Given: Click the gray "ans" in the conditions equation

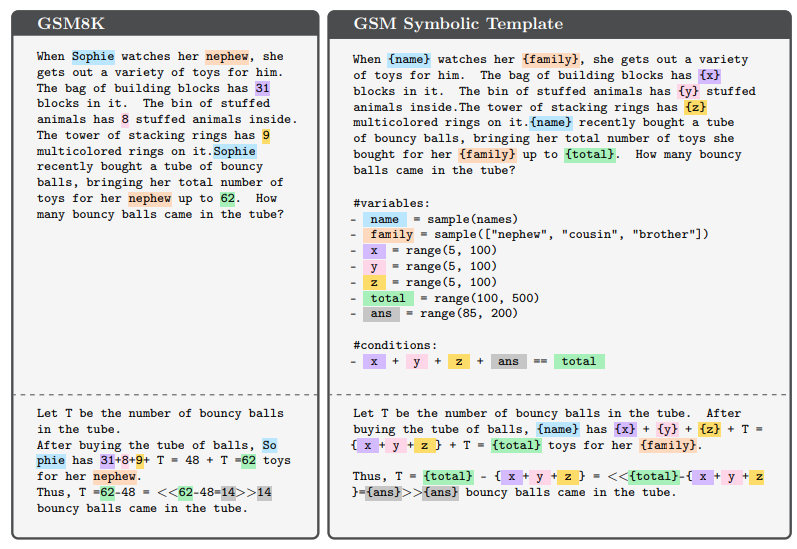Looking at the screenshot, I should click(508, 361).
